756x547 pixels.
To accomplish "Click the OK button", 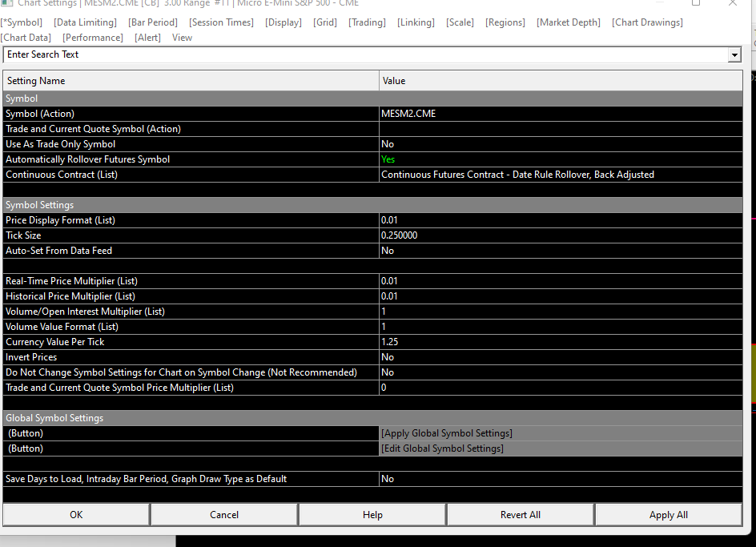I will pyautogui.click(x=76, y=515).
